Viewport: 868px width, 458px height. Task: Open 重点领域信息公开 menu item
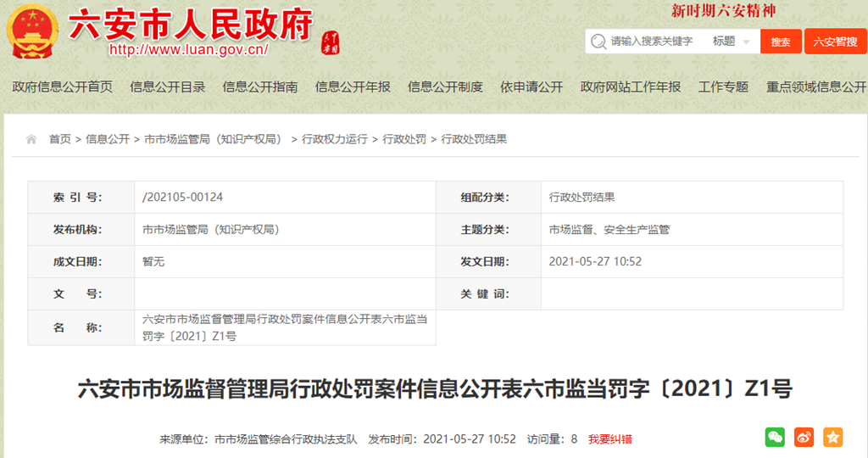pos(816,87)
